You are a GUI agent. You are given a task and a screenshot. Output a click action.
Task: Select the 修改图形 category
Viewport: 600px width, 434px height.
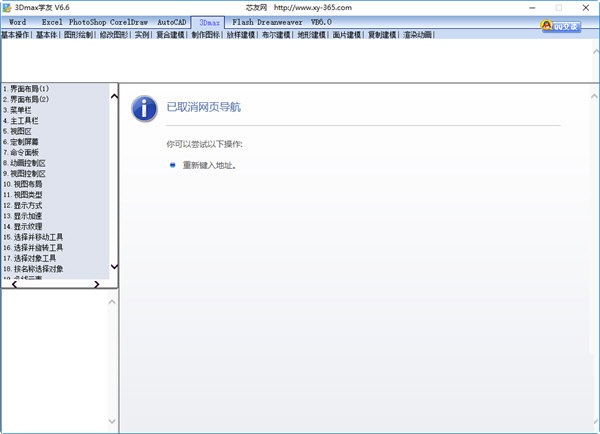tap(114, 35)
